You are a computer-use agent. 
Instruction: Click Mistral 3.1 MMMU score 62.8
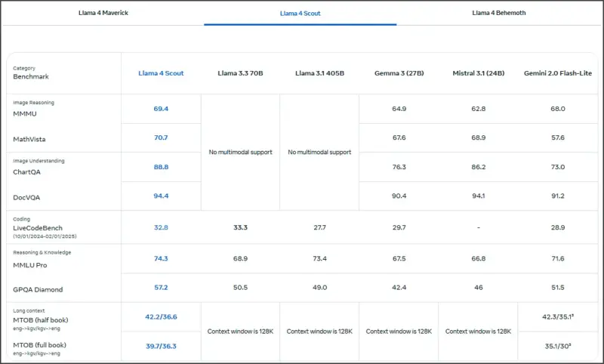tap(479, 109)
